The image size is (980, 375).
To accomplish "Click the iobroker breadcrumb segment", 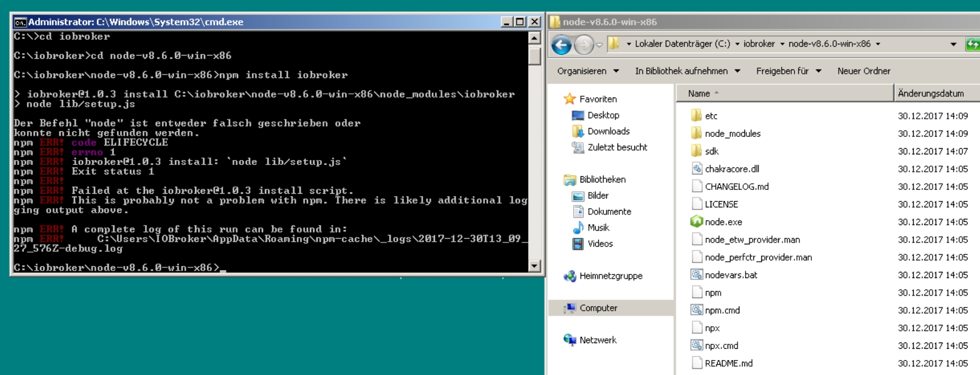I will click(759, 44).
